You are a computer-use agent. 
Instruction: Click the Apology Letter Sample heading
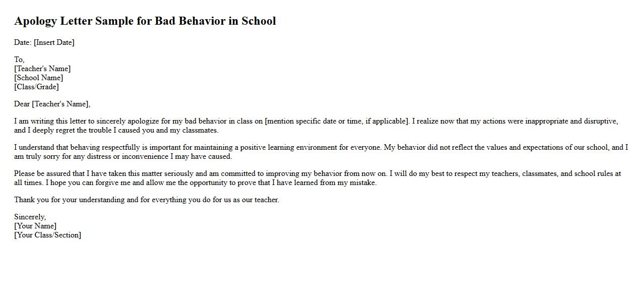145,21
